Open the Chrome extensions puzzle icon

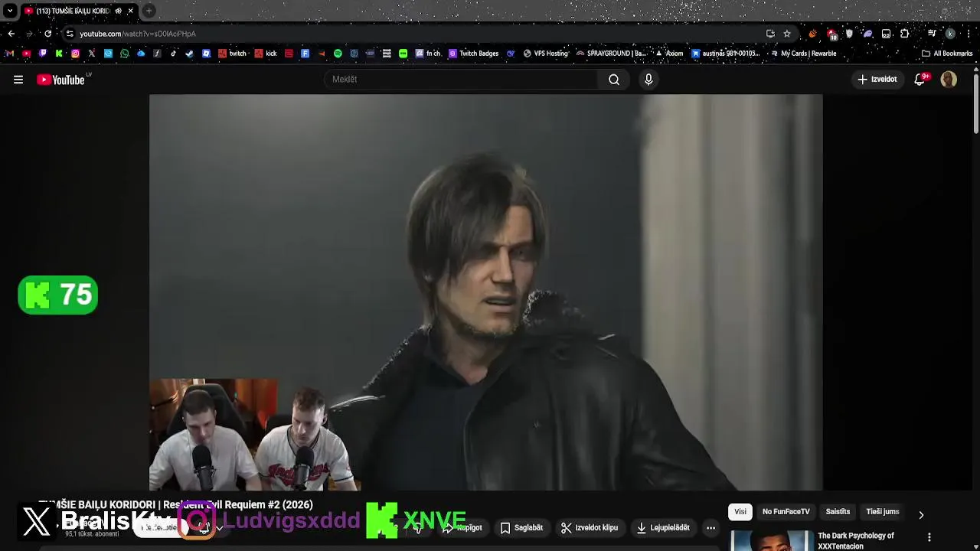tap(904, 34)
